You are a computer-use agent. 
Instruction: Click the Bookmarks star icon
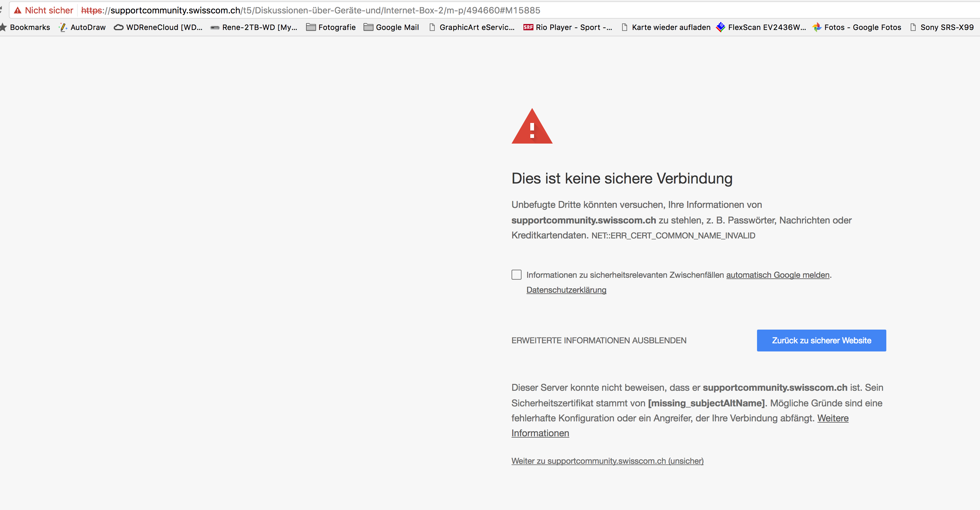(4, 27)
